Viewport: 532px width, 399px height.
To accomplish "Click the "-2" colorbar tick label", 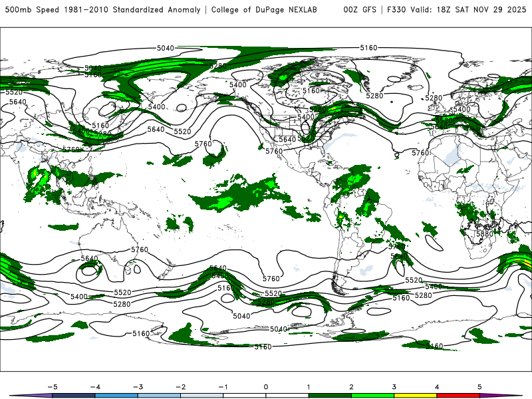I will coord(180,387).
